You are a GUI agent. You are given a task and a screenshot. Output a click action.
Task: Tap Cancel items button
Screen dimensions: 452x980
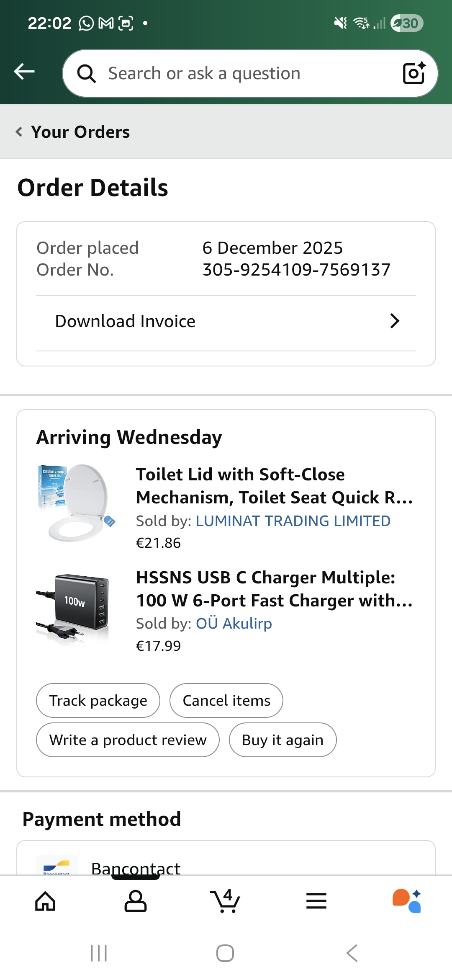click(226, 701)
